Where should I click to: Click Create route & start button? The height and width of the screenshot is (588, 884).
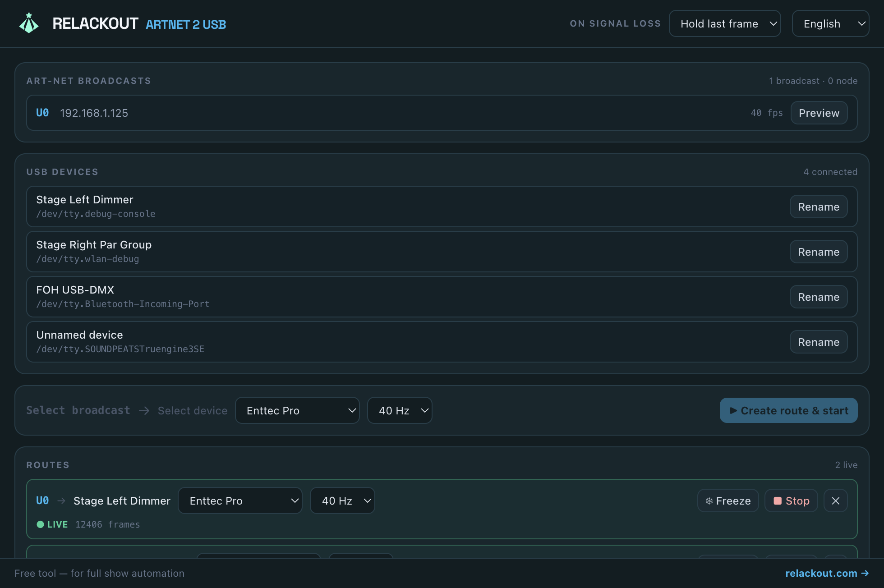(x=788, y=410)
